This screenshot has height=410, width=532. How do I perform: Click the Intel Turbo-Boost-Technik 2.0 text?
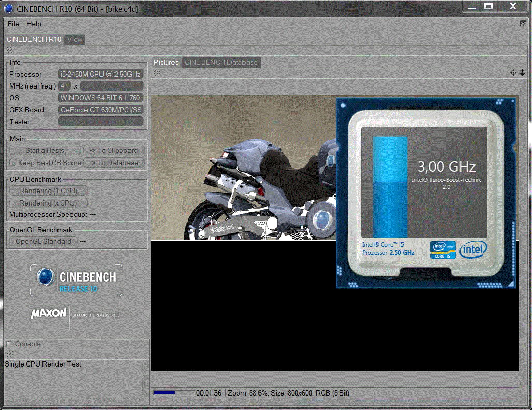(447, 183)
